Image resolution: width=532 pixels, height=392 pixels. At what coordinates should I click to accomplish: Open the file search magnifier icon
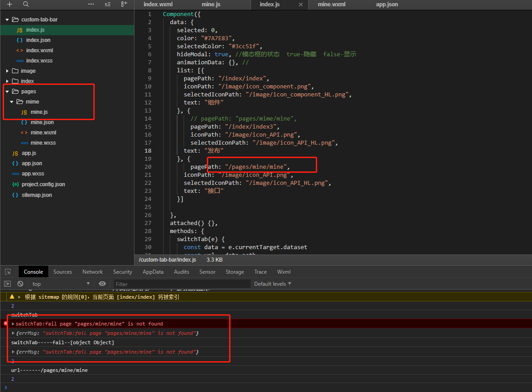click(26, 4)
